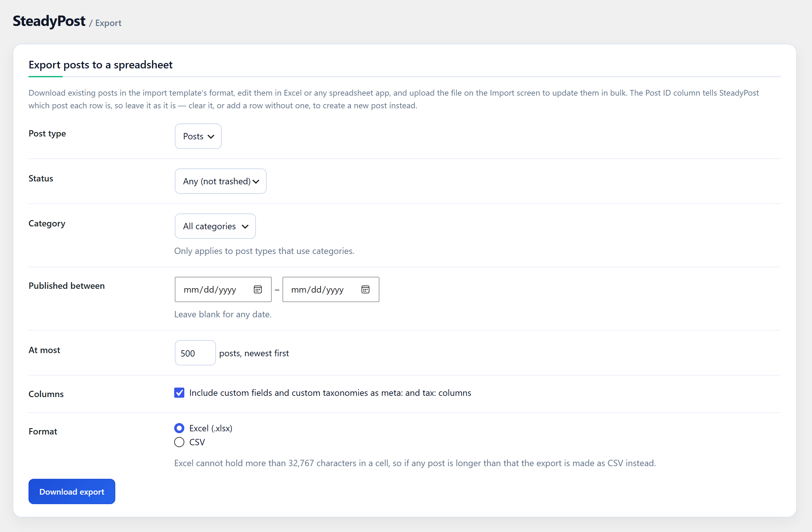Focus the end date mm/dd/yyyy field
The image size is (812, 532).
[x=331, y=289]
